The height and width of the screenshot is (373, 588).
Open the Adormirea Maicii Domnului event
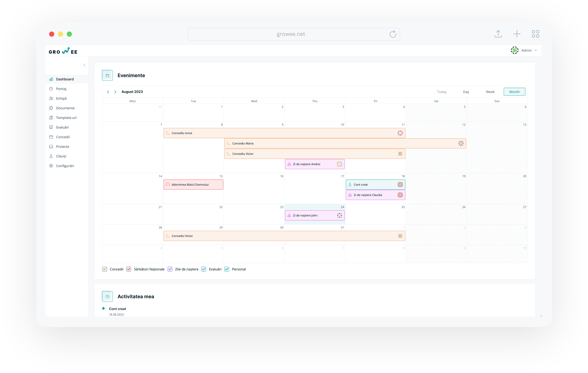[x=193, y=185]
